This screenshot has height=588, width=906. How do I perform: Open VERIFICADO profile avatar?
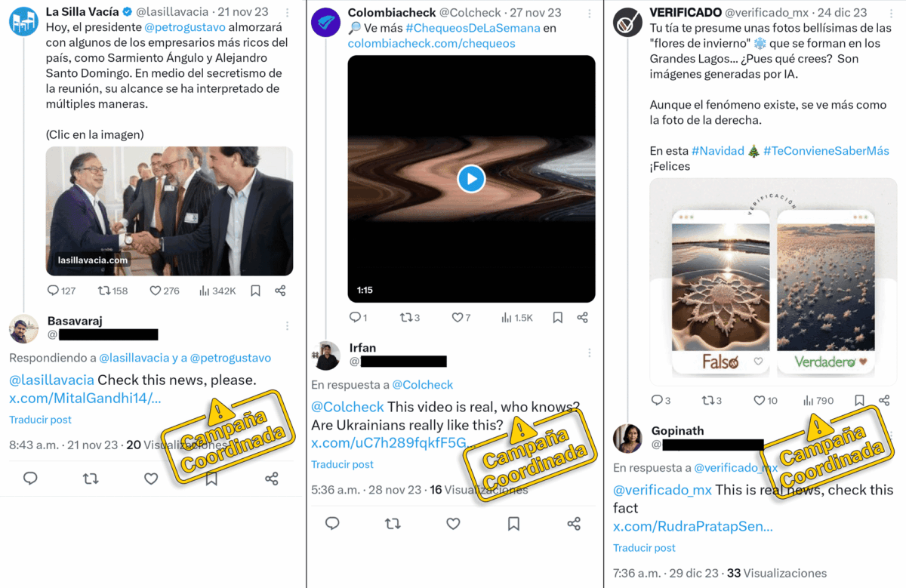click(628, 22)
